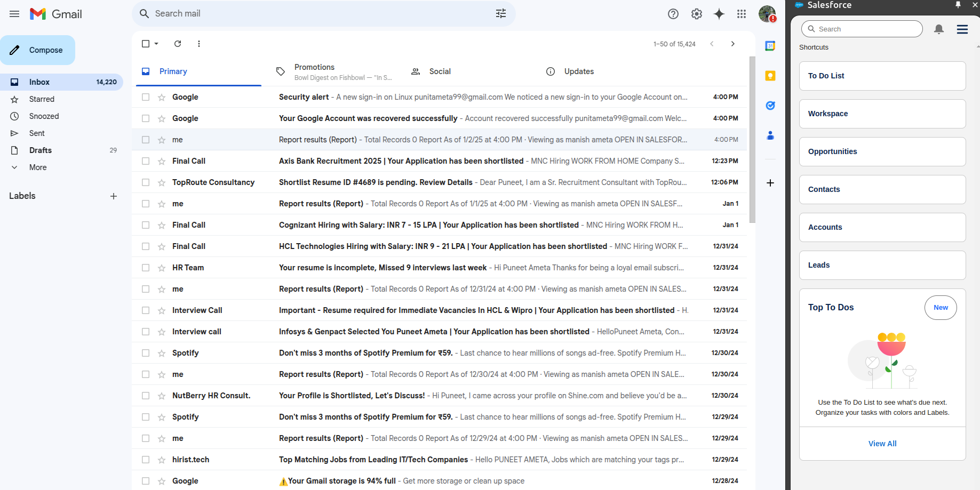Open Gmail help with the question mark icon
Image resolution: width=980 pixels, height=490 pixels.
(673, 14)
